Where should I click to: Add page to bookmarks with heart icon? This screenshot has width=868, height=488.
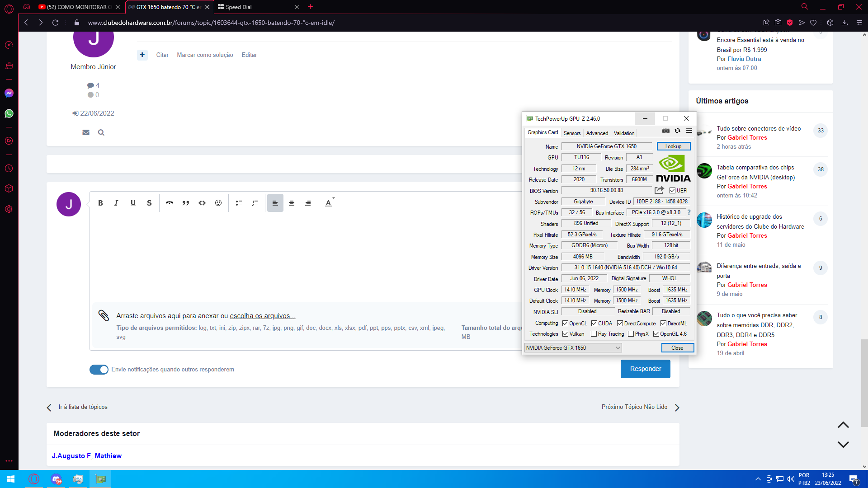813,23
